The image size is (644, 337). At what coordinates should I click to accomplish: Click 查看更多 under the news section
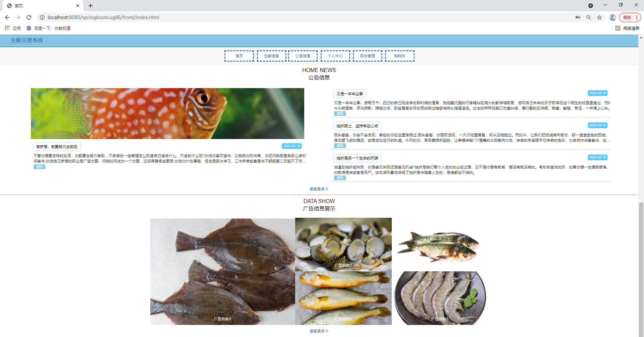point(319,189)
